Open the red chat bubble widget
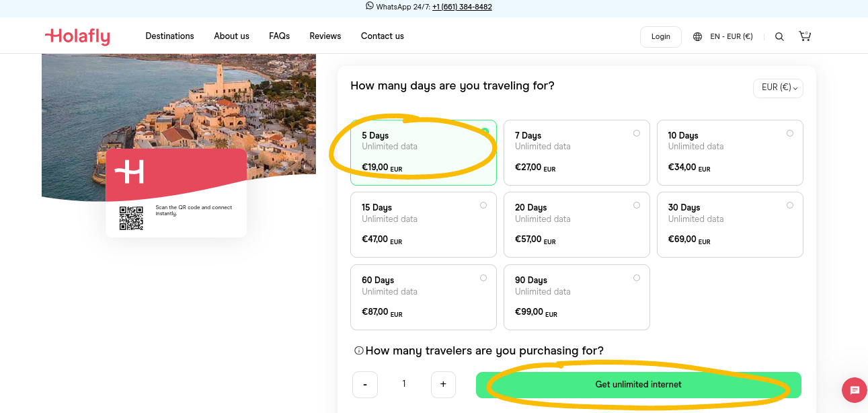The image size is (868, 413). click(x=855, y=390)
